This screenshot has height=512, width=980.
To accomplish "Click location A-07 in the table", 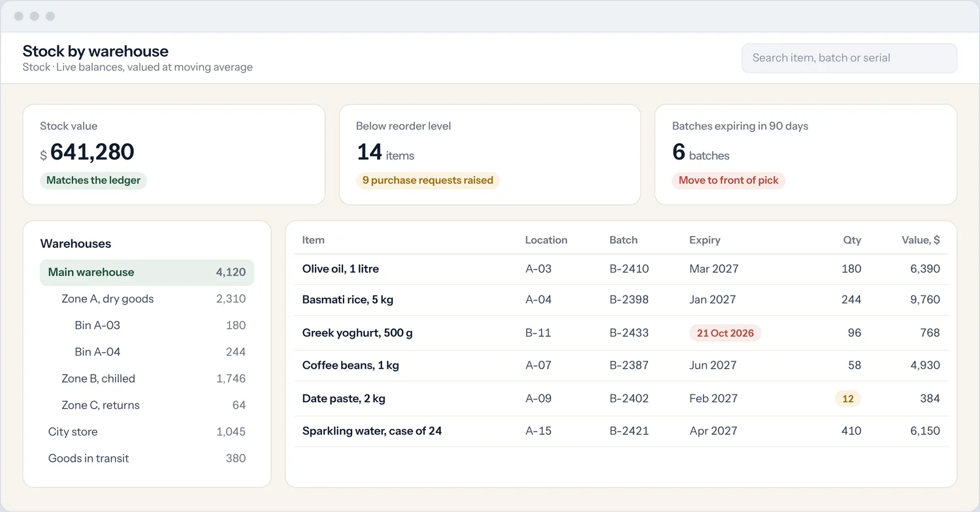I will click(x=539, y=366).
